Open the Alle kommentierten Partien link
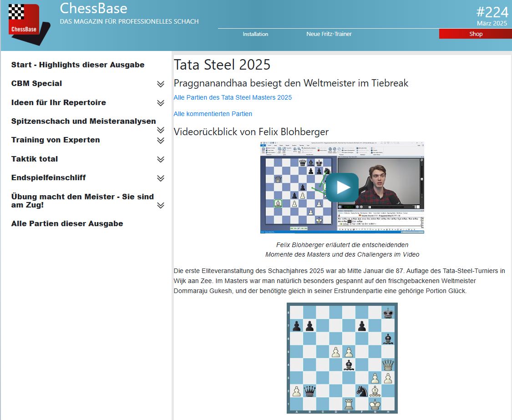 [x=213, y=114]
